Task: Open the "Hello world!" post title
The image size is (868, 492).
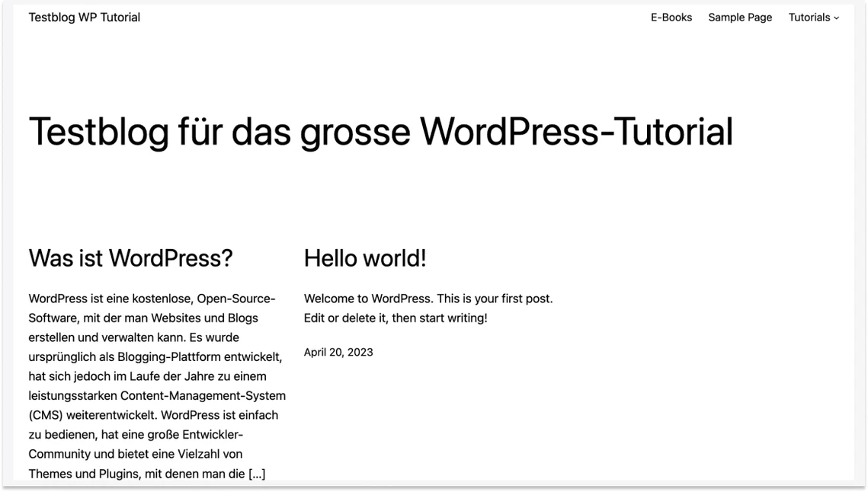Action: pyautogui.click(x=364, y=258)
